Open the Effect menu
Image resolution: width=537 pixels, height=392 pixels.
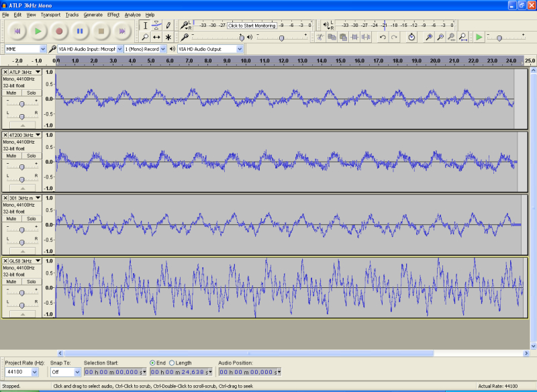113,14
